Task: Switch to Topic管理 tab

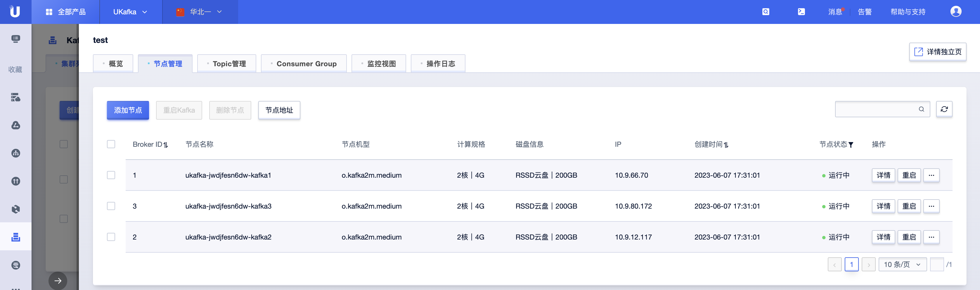Action: tap(227, 64)
